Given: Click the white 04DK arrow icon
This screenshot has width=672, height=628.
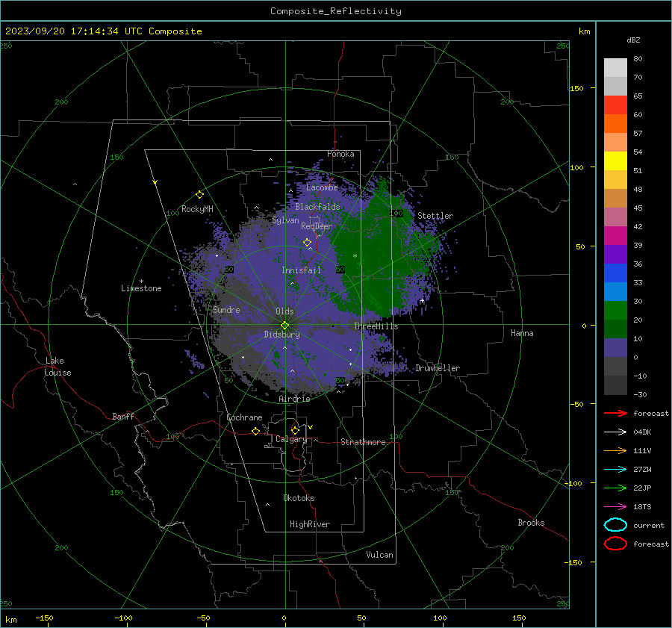Looking at the screenshot, I should [x=615, y=432].
